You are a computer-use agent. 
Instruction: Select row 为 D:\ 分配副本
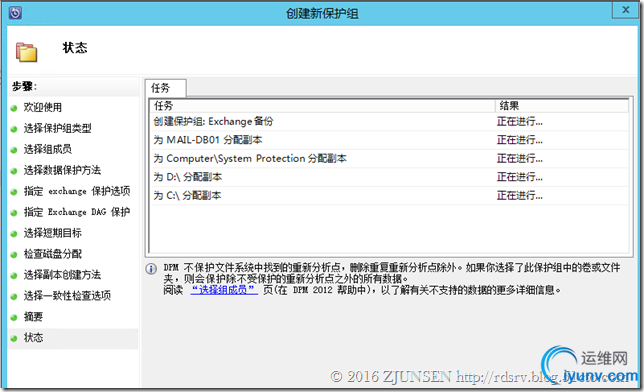click(x=389, y=177)
